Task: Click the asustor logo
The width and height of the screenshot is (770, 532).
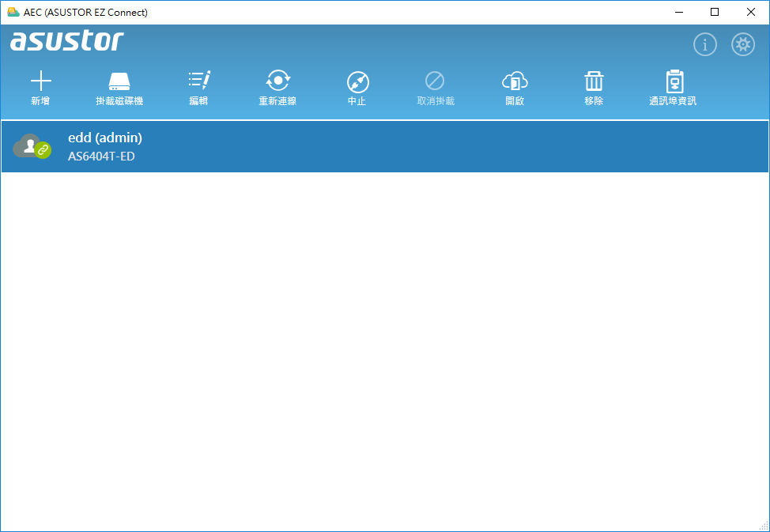Action: pyautogui.click(x=67, y=41)
